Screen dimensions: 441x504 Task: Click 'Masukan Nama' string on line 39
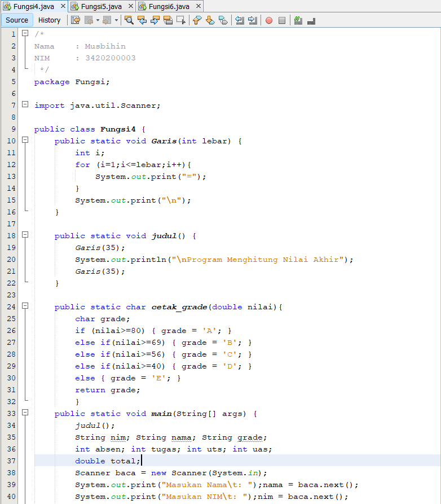(196, 485)
